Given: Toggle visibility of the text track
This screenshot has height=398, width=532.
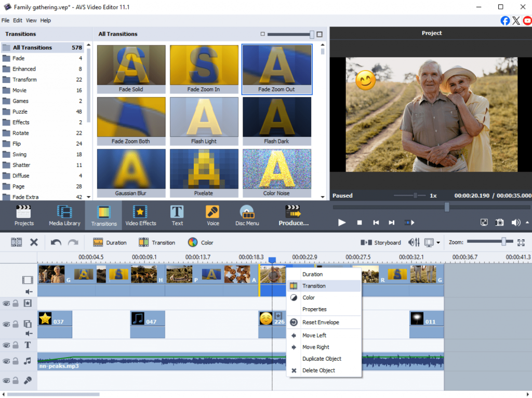Looking at the screenshot, I should (6, 345).
